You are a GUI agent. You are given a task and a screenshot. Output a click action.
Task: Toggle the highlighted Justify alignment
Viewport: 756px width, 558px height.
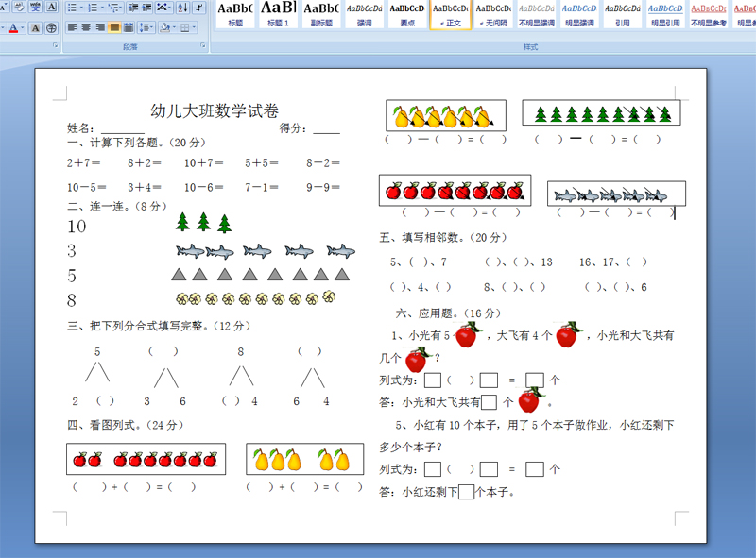click(x=114, y=28)
